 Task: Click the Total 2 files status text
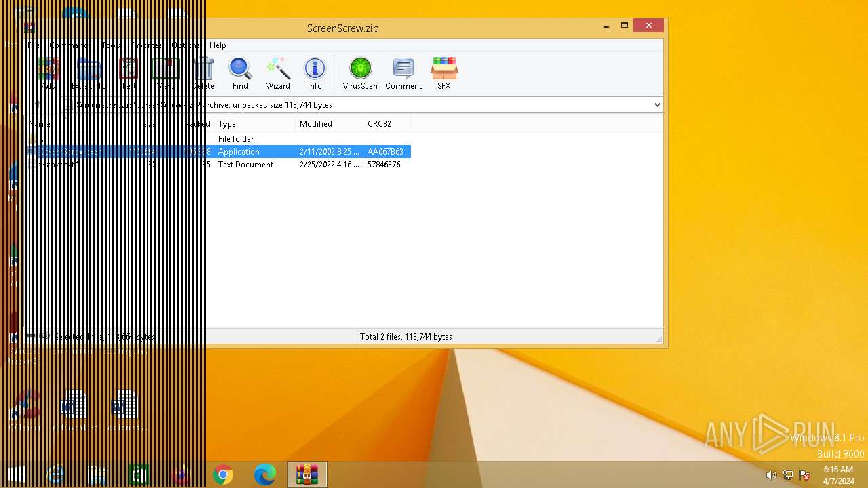coord(406,337)
